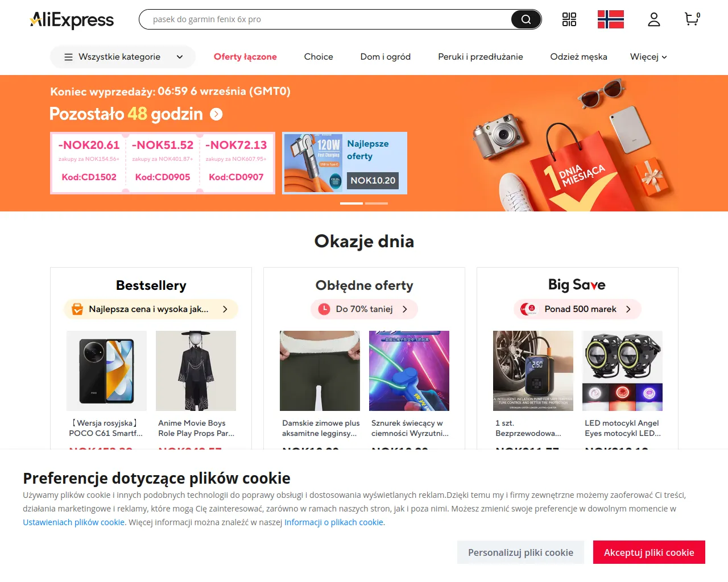This screenshot has width=728, height=582.
Task: Open the shopping cart icon
Action: click(x=692, y=19)
